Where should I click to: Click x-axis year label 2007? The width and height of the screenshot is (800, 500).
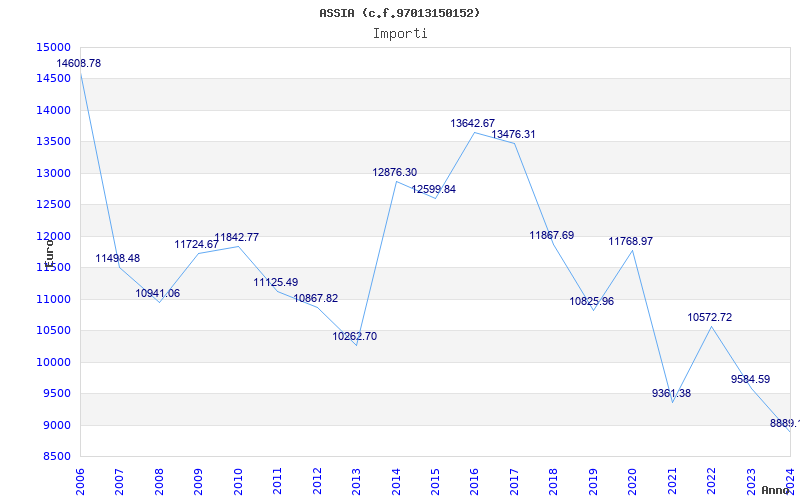click(x=119, y=482)
